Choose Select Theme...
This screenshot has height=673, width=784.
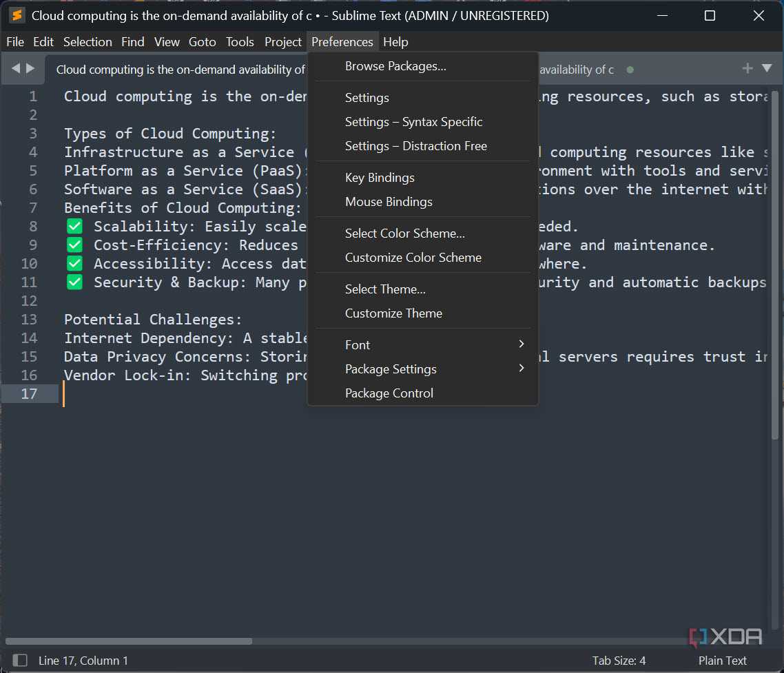422,289
